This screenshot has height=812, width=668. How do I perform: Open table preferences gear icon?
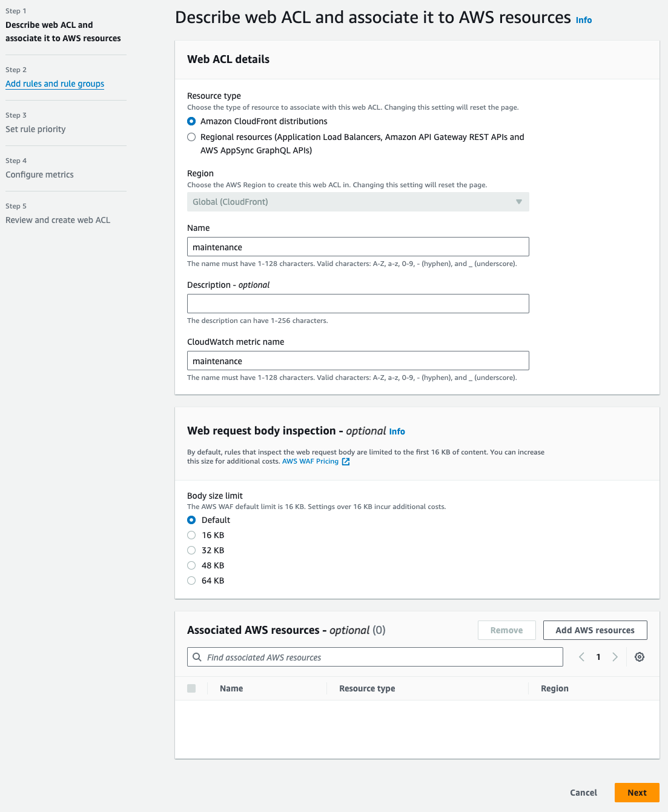click(x=640, y=657)
